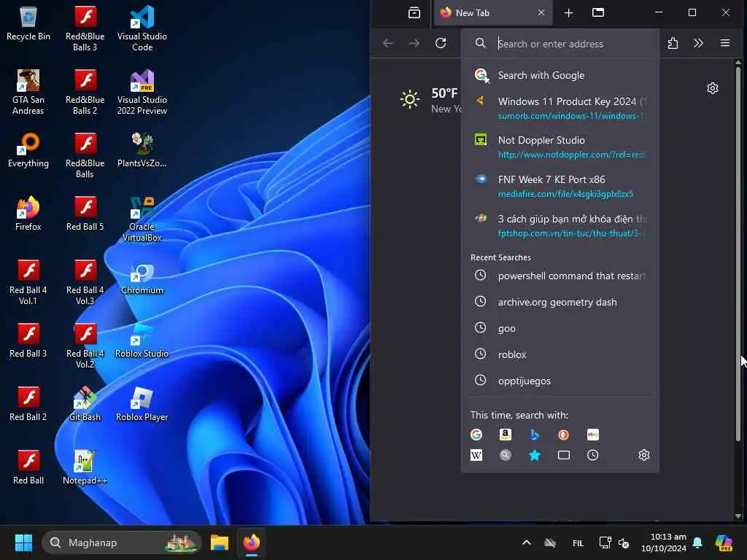The image size is (747, 560).
Task: Select Visual Studio Code desktop shortcut
Action: click(142, 28)
